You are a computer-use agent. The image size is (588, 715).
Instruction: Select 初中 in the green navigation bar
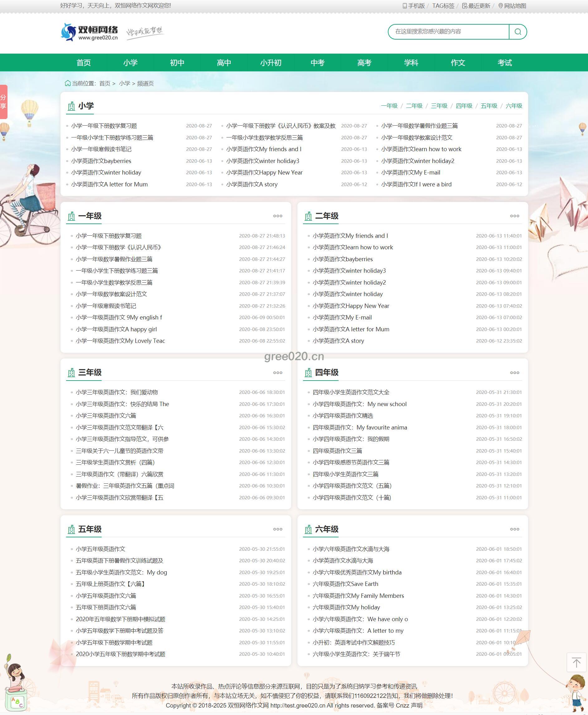177,63
